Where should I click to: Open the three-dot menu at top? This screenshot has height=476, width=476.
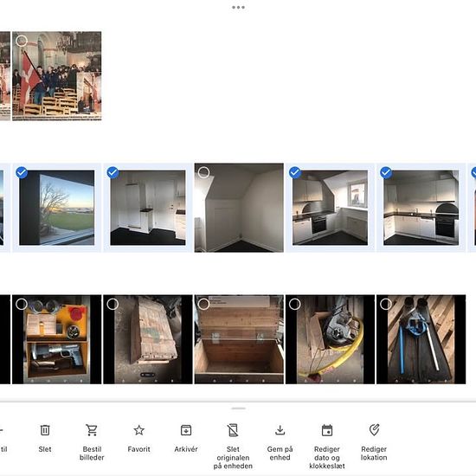tap(238, 7)
